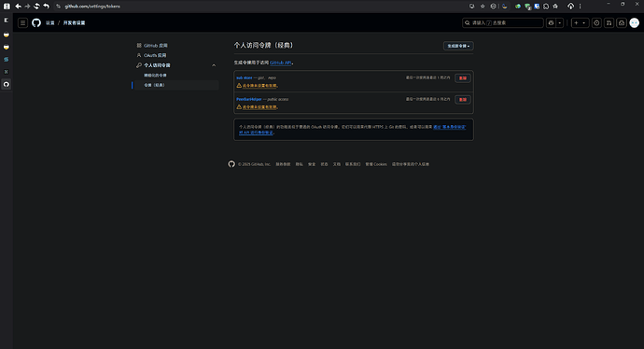The height and width of the screenshot is (349, 644).
Task: Click the GitHub Octocat logo in header
Action: click(x=36, y=23)
